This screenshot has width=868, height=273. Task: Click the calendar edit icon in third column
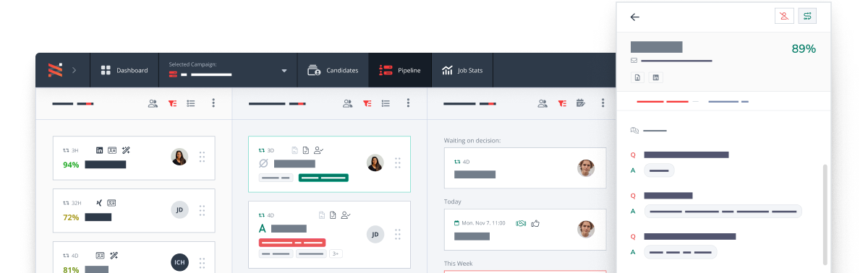[x=580, y=103]
